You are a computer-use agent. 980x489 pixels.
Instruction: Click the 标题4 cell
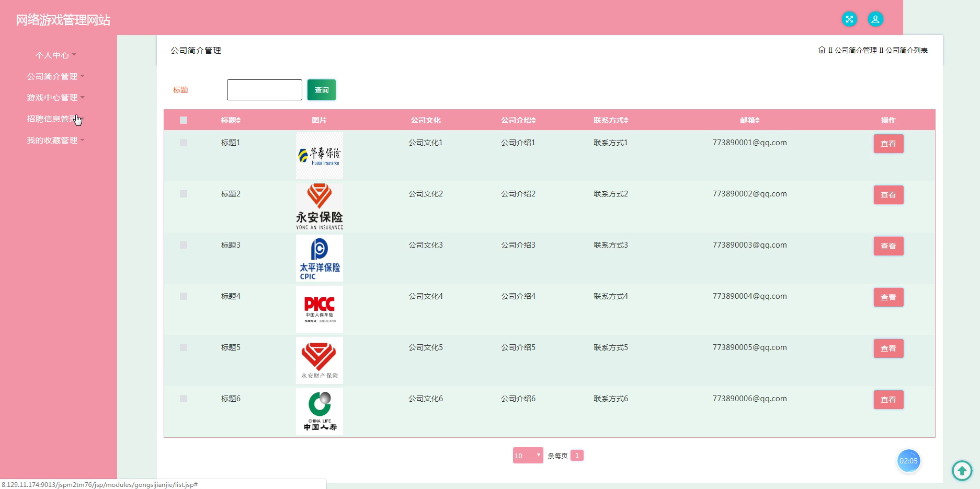tap(231, 296)
